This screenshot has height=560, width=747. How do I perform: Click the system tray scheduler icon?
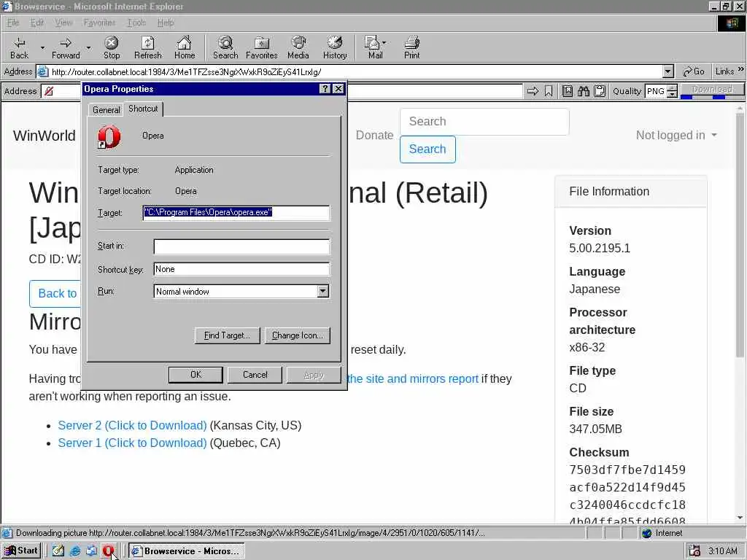[x=694, y=551]
